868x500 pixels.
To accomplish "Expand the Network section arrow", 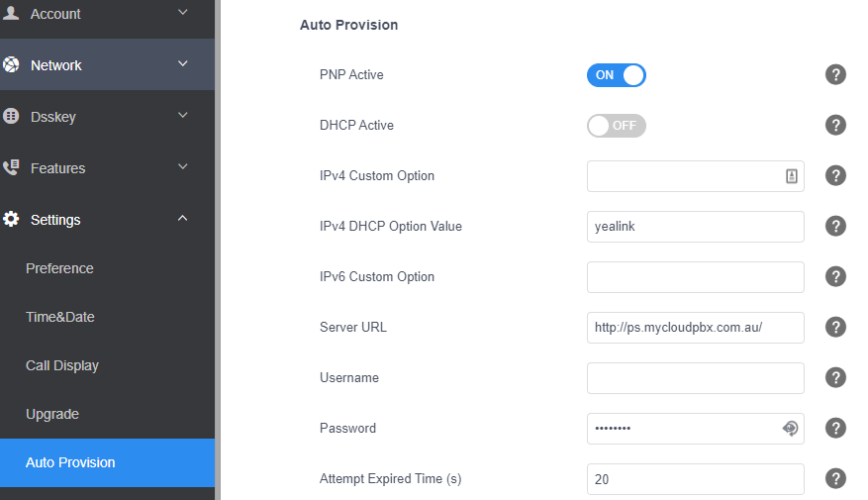I will 183,63.
